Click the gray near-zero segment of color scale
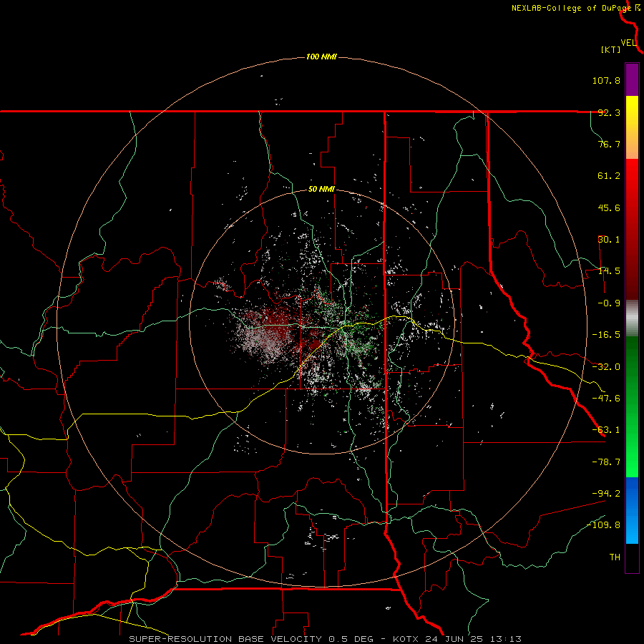Image resolution: width=644 pixels, height=644 pixels. click(x=632, y=318)
